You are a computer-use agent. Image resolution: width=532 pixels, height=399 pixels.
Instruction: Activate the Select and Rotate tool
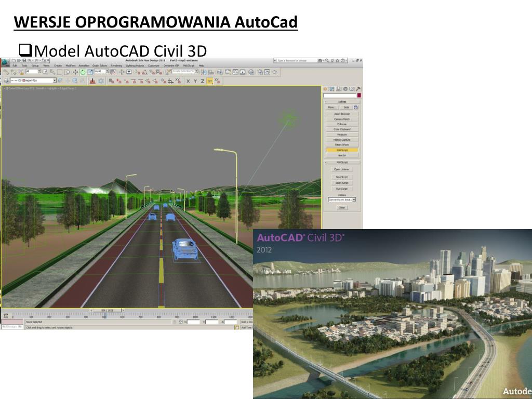[83, 72]
